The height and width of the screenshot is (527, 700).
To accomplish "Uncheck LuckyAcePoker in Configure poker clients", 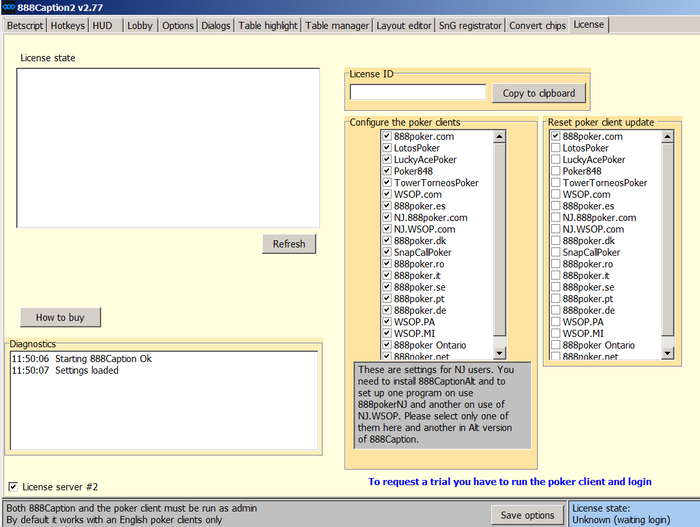I will click(387, 159).
